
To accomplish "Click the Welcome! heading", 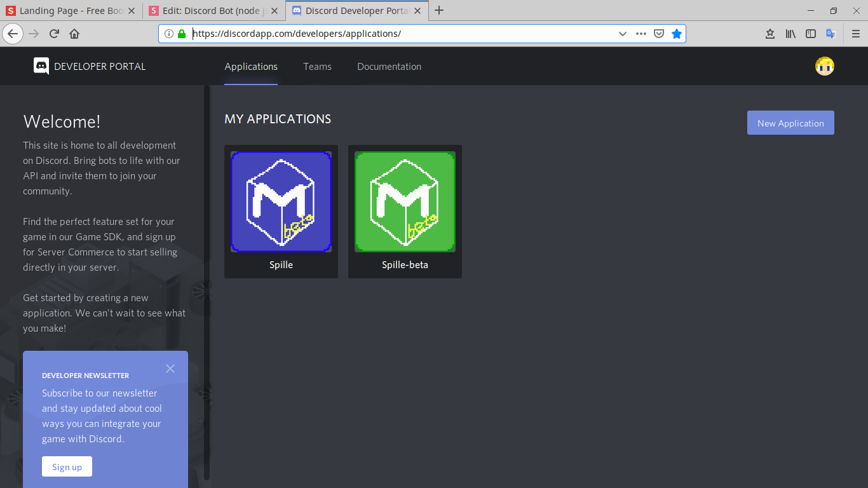I will pyautogui.click(x=62, y=121).
